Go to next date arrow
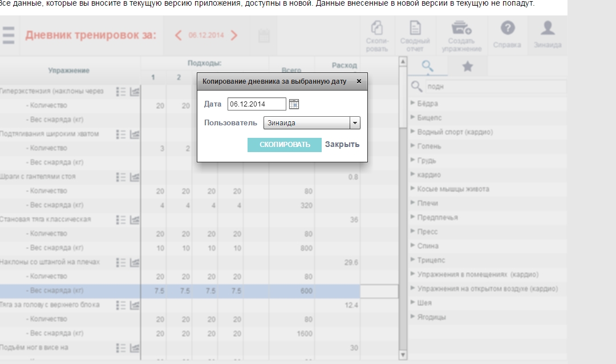This screenshot has height=364, width=616. click(x=234, y=35)
